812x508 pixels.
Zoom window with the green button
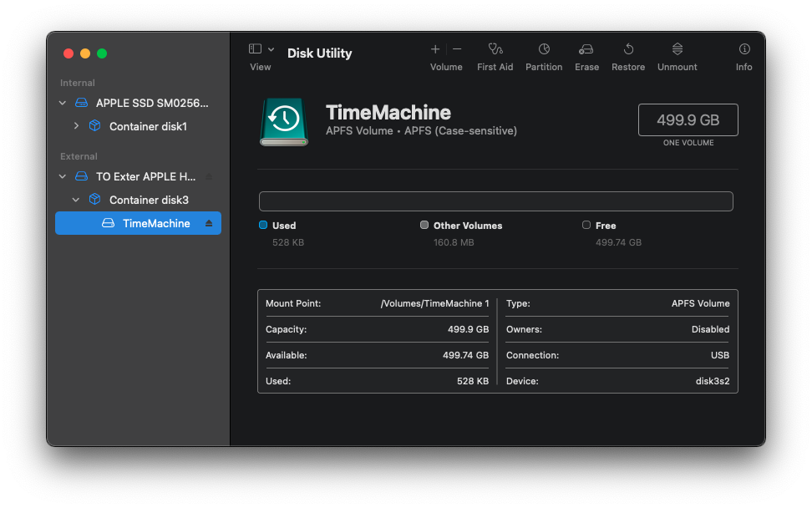pos(102,53)
